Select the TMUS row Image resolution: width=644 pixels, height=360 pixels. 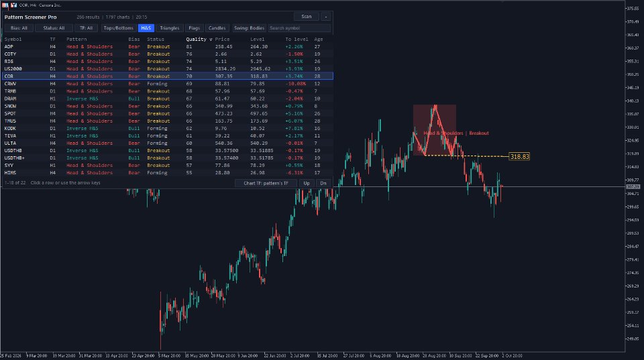168,121
